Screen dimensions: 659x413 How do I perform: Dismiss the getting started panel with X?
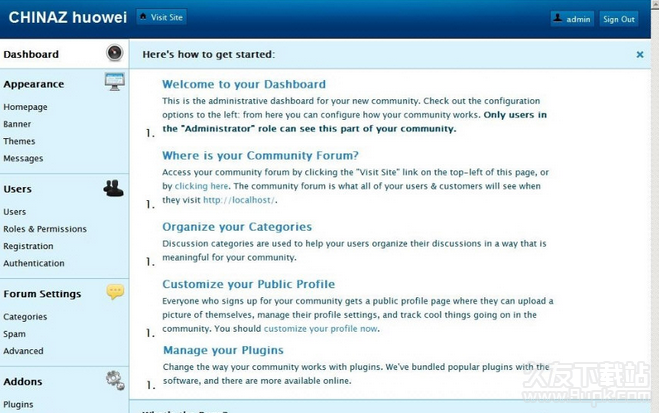click(640, 54)
